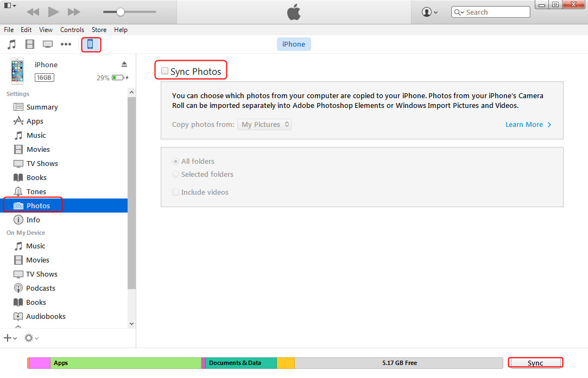Click the sidebar scroll down arrow
The height and width of the screenshot is (378, 588).
point(131,324)
